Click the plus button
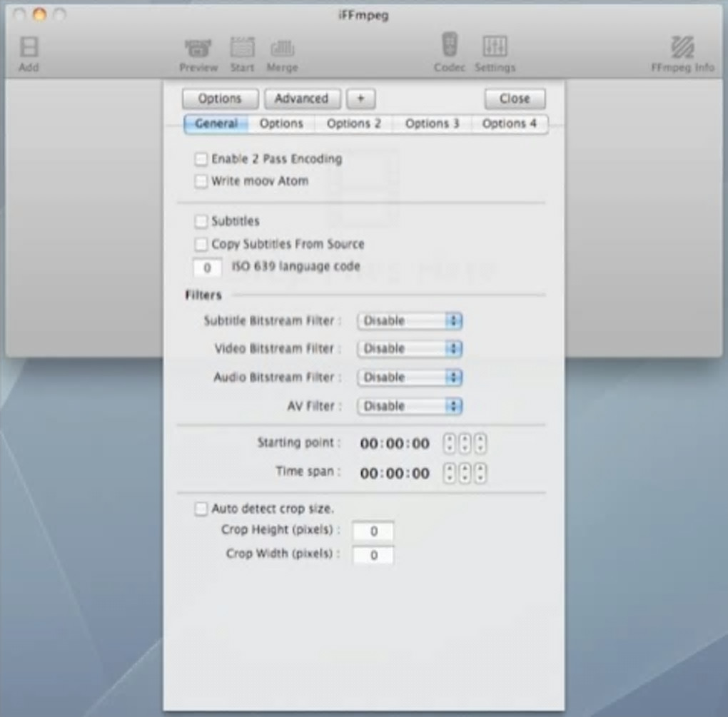This screenshot has height=717, width=728. (x=360, y=98)
